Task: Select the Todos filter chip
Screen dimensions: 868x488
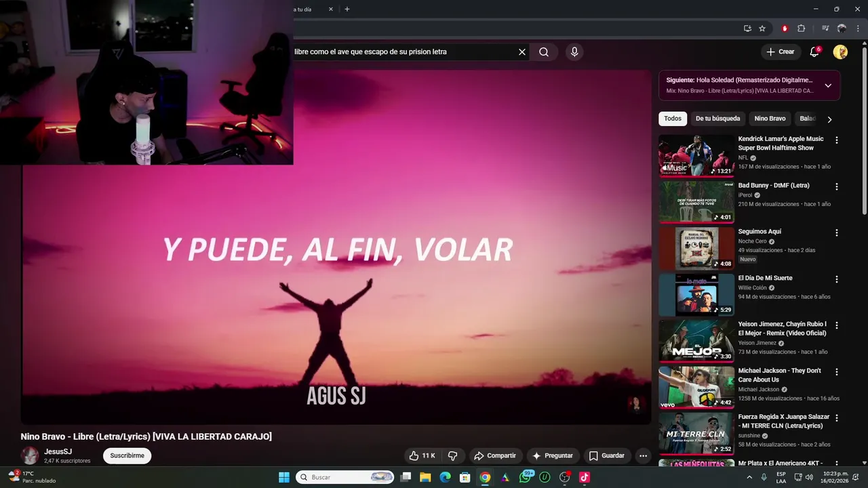Action: 673,119
